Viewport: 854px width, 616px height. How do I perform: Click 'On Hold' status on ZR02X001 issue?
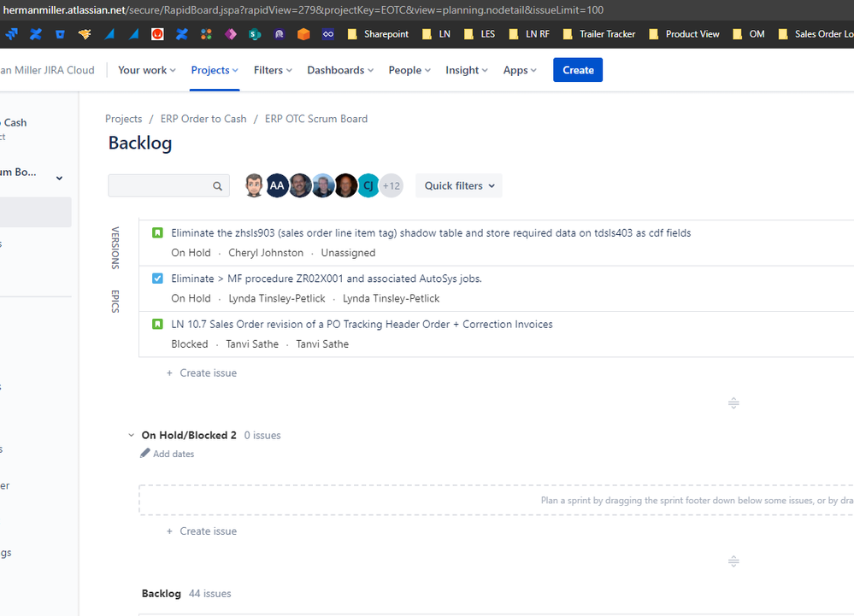coord(191,299)
